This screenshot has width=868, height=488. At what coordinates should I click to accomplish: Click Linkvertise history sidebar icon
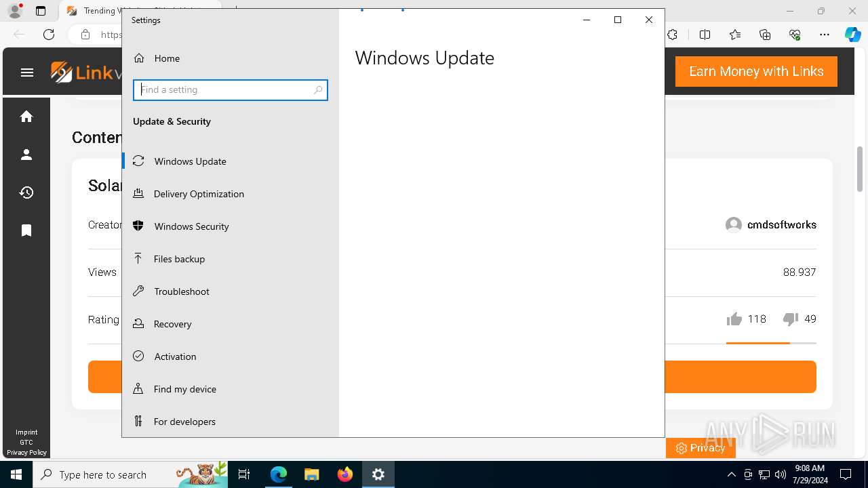26,192
